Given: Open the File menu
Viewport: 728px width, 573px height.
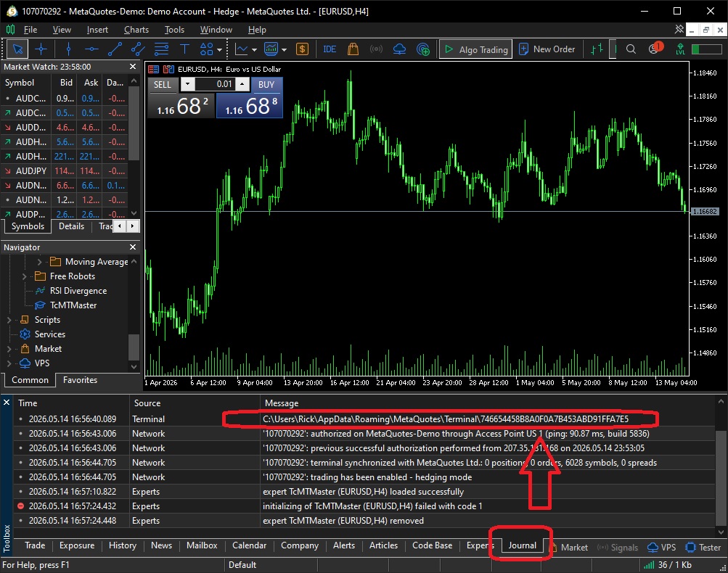Looking at the screenshot, I should [x=30, y=30].
